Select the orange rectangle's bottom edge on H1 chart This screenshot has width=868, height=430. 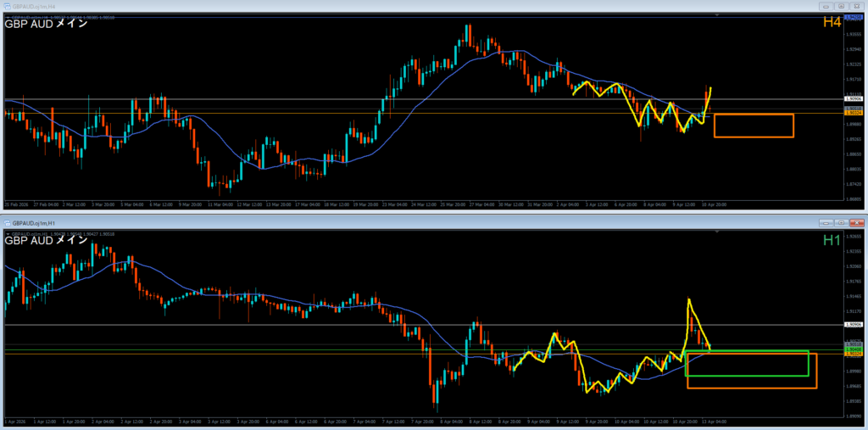click(x=751, y=388)
